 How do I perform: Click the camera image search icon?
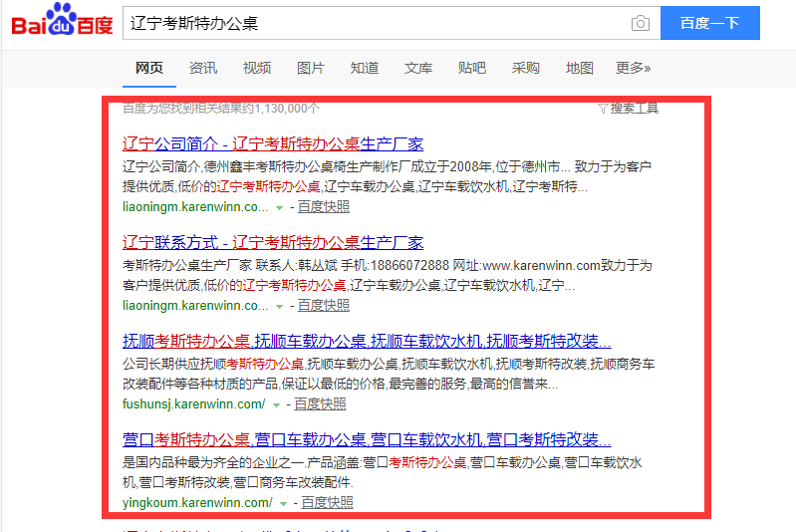point(640,23)
